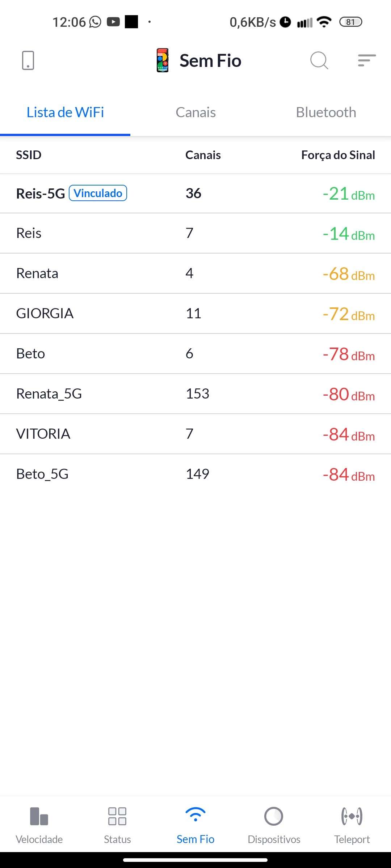Switch to the Canais tab
391x868 pixels.
[195, 112]
